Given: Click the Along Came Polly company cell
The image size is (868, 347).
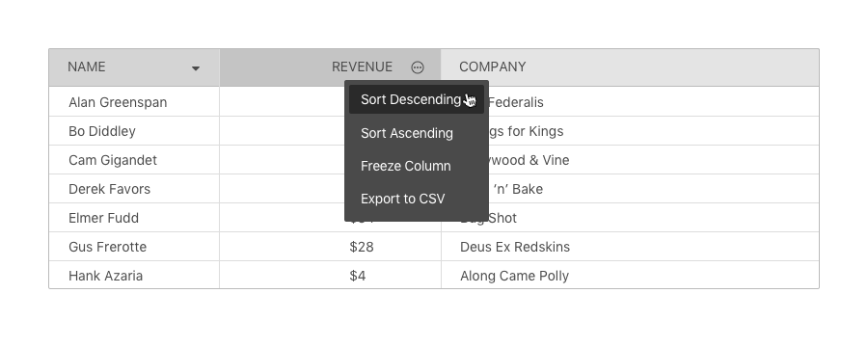Looking at the screenshot, I should tap(630, 275).
